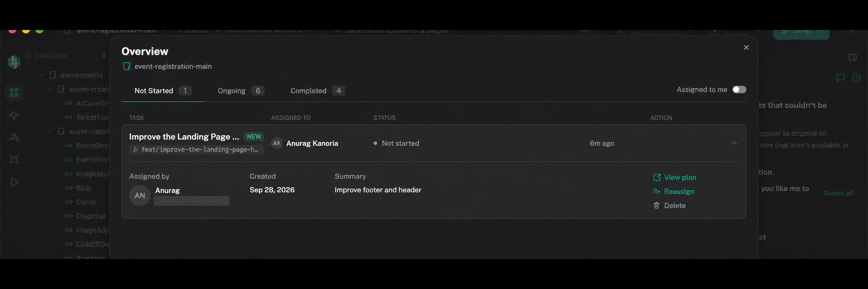Click the AN avatar under Assigned by
868x289 pixels.
139,195
